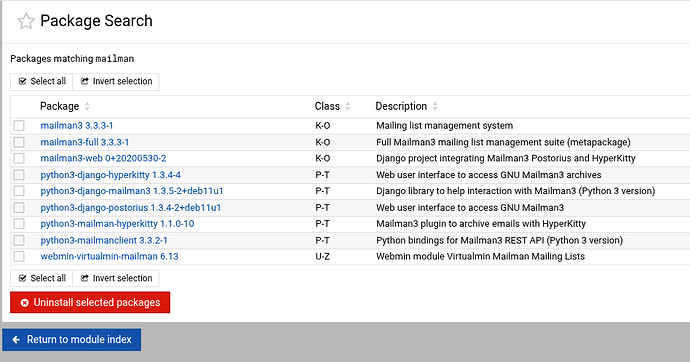Open python3-django-mailman3 1.3.5-2+deb11u1 package details

132,191
